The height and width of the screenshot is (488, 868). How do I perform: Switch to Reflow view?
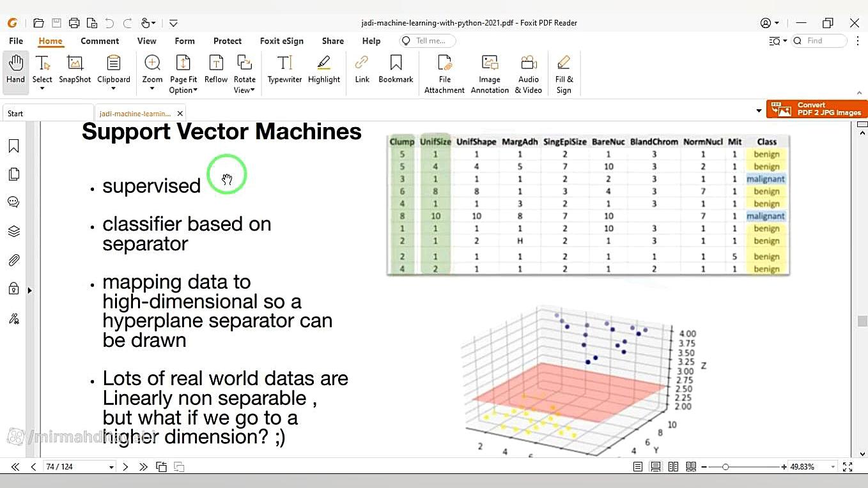(x=216, y=70)
